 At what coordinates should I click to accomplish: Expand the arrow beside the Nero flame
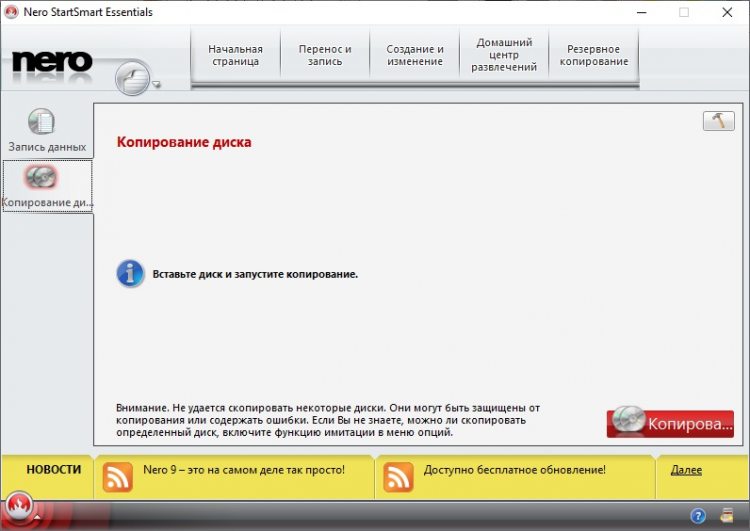coord(38,519)
